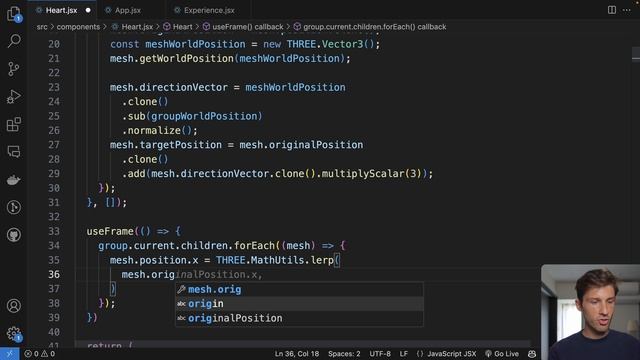Click the Heart.jsx breadcrumb
This screenshot has height=360, width=640.
[137, 27]
